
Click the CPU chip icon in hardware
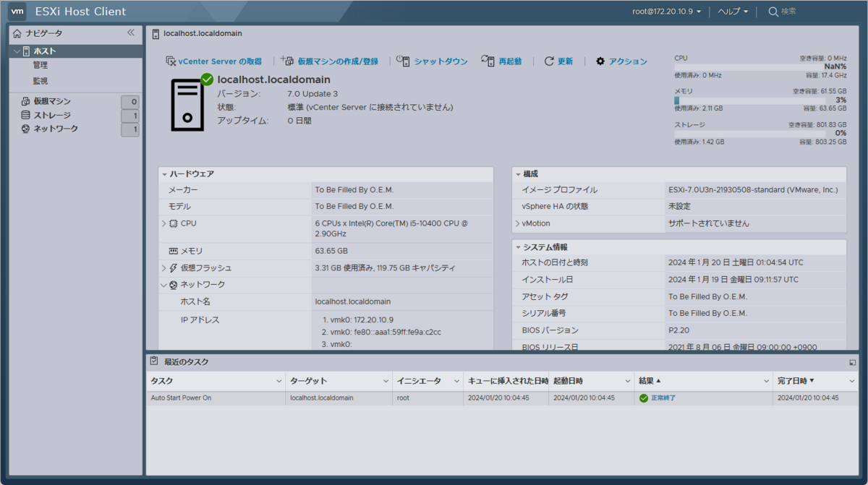[174, 224]
